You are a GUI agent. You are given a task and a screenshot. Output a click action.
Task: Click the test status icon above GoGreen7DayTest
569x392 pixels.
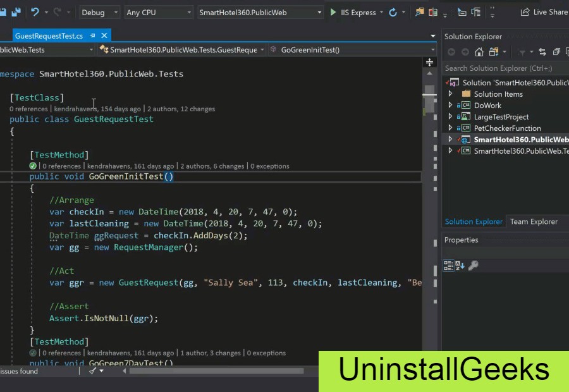point(33,353)
